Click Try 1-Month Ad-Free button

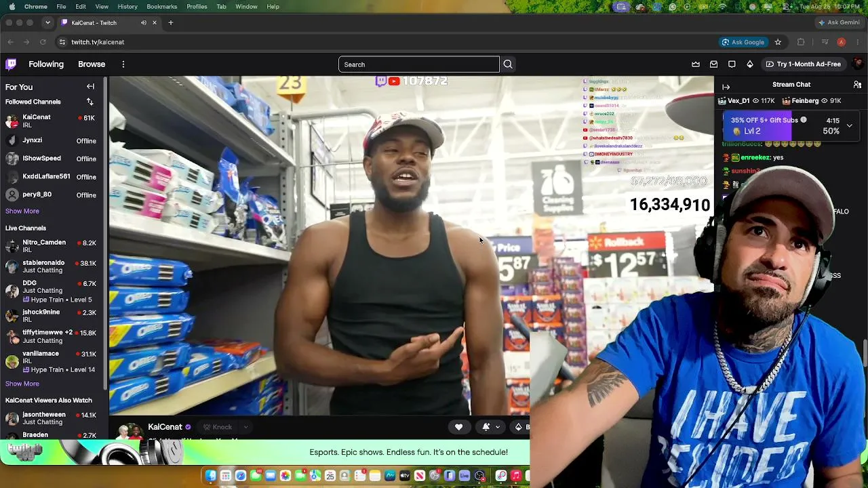[x=804, y=64]
